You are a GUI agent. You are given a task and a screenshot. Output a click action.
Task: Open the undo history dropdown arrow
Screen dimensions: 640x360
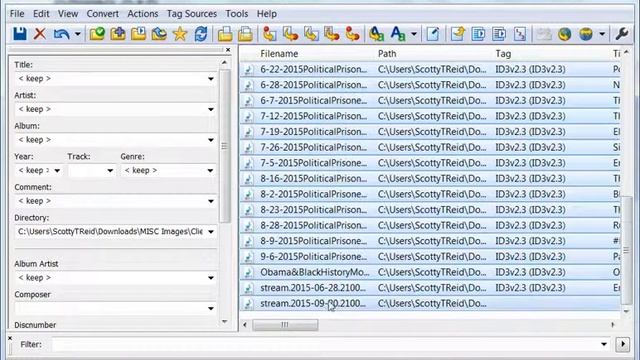pyautogui.click(x=77, y=34)
